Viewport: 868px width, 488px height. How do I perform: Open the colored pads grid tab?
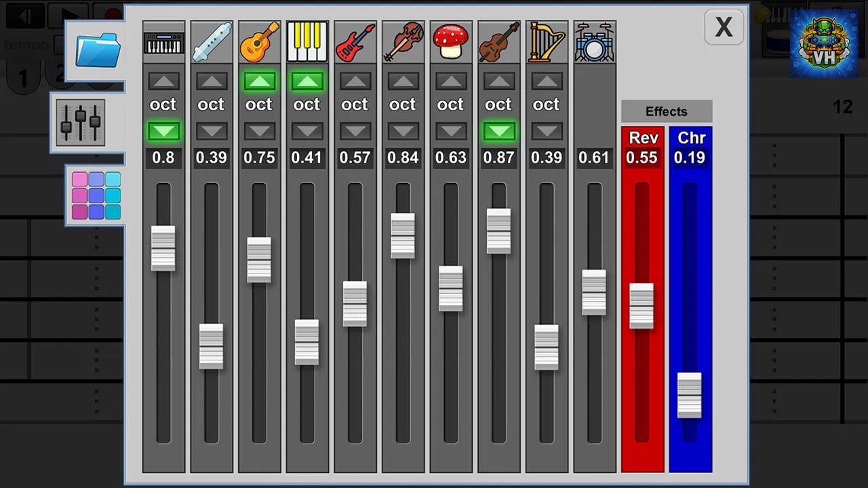[96, 195]
